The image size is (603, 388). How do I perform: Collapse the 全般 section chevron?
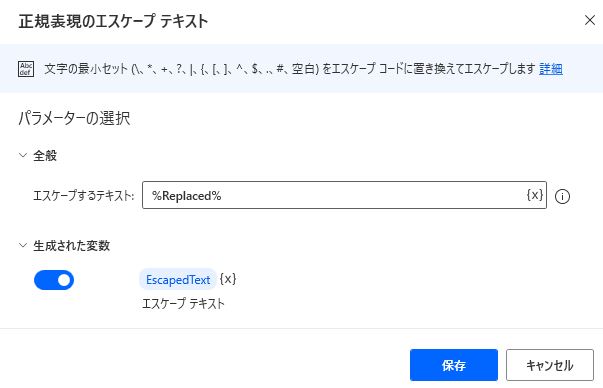click(23, 155)
